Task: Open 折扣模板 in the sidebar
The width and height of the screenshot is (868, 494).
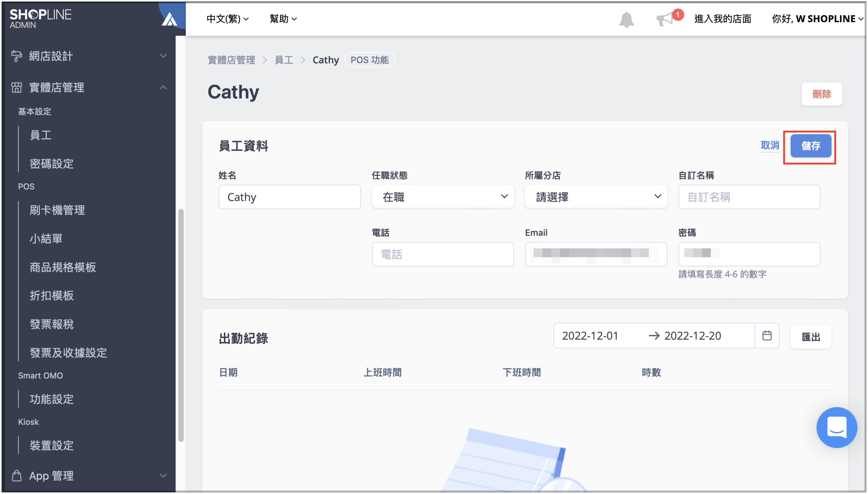Action: [x=52, y=296]
